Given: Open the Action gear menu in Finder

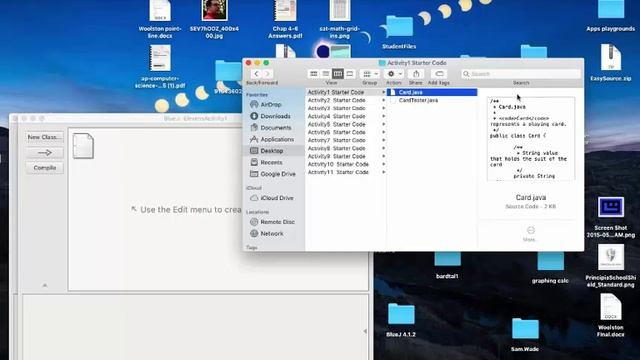Looking at the screenshot, I should (x=394, y=74).
